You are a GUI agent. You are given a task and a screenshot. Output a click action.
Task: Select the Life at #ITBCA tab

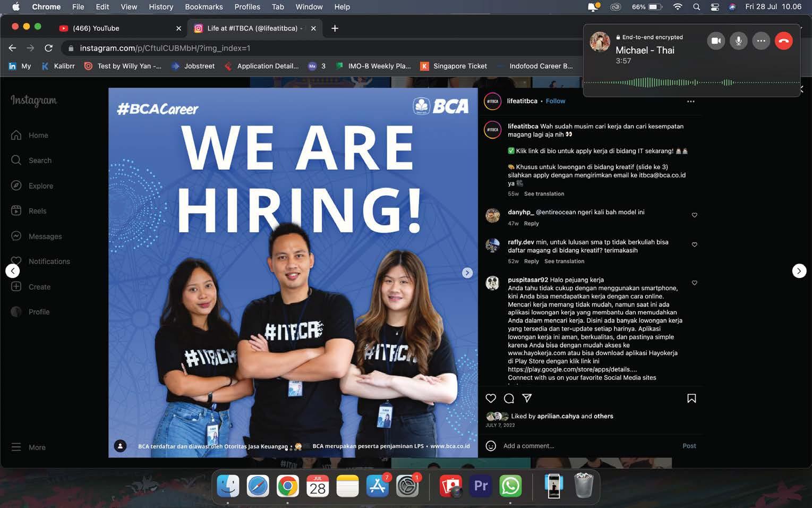click(255, 28)
